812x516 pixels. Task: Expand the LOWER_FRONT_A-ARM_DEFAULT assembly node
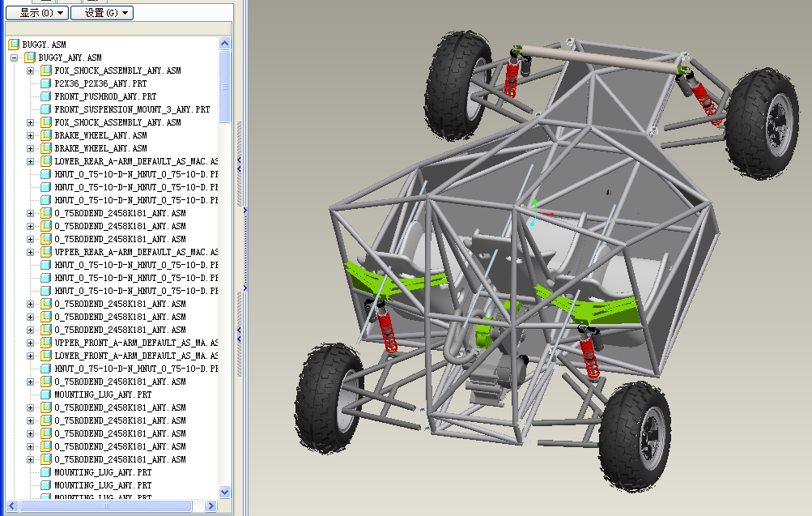(31, 356)
